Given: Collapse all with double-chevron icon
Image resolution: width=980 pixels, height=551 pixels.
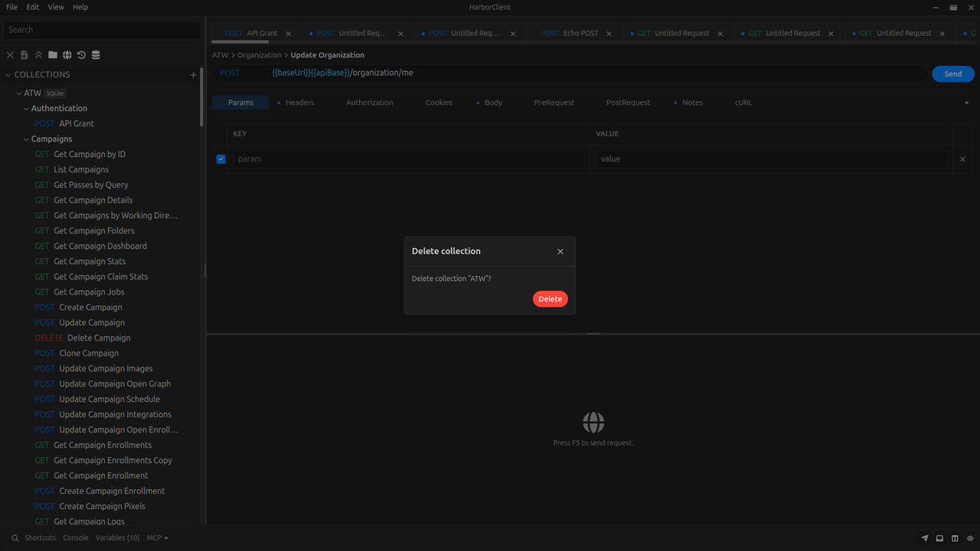Looking at the screenshot, I should coord(38,55).
